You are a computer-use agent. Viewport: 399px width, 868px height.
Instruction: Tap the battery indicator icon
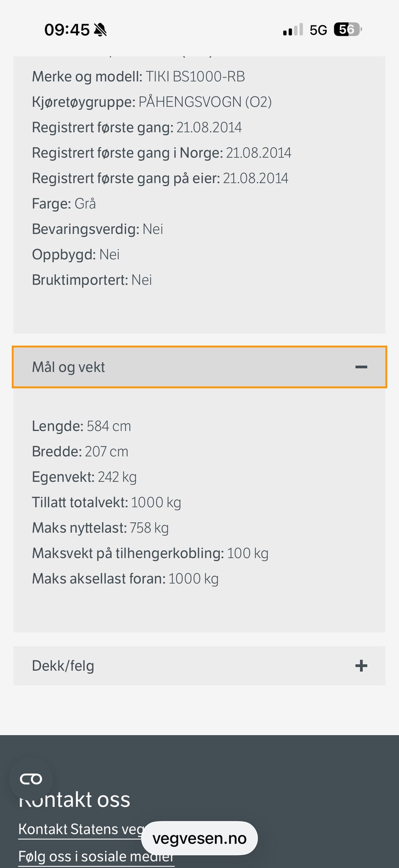(348, 30)
